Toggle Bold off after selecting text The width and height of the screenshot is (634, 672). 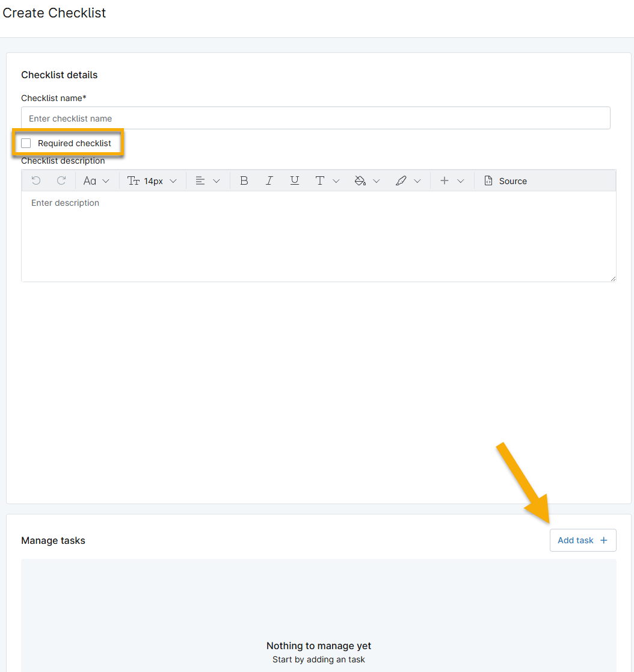pyautogui.click(x=244, y=180)
